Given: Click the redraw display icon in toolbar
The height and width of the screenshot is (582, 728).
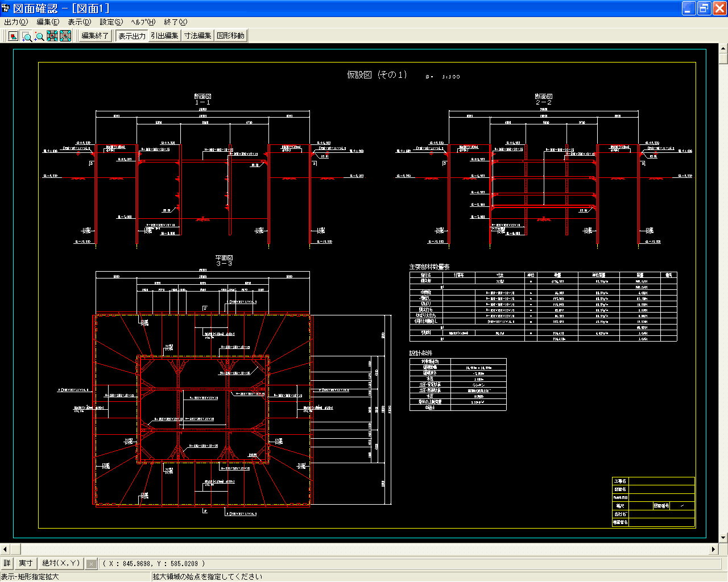Looking at the screenshot, I should [13, 36].
